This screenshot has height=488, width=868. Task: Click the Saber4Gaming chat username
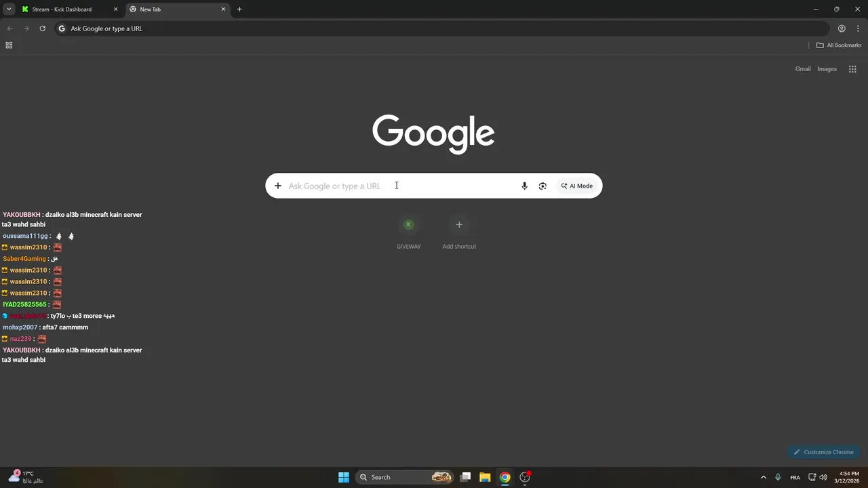(x=24, y=259)
